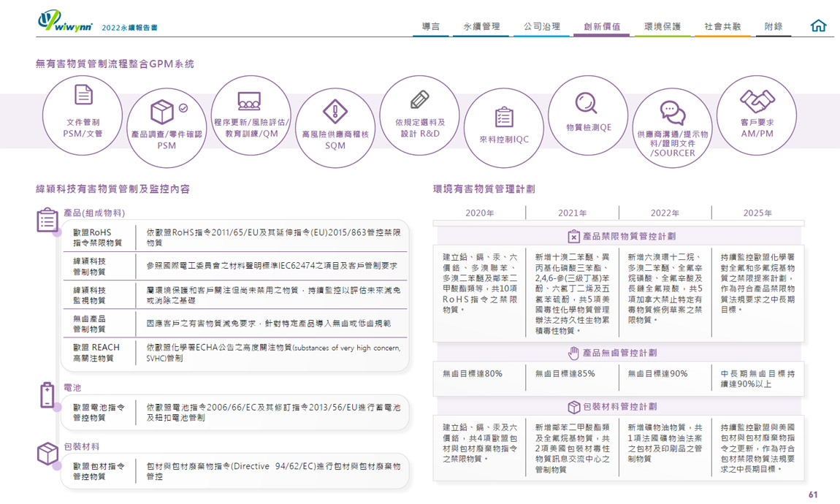
Task: Switch to the 永續管理 tab
Action: (x=481, y=27)
